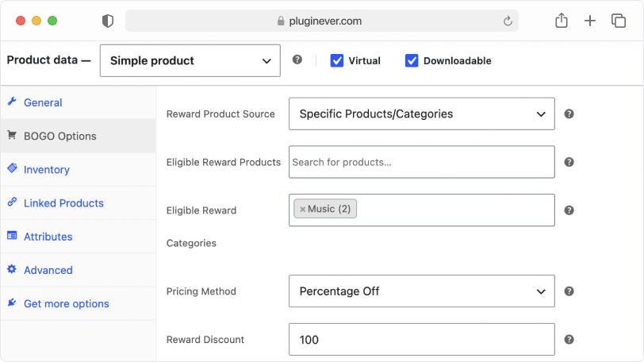
Task: Click the Reward Product Source label
Action: point(220,114)
